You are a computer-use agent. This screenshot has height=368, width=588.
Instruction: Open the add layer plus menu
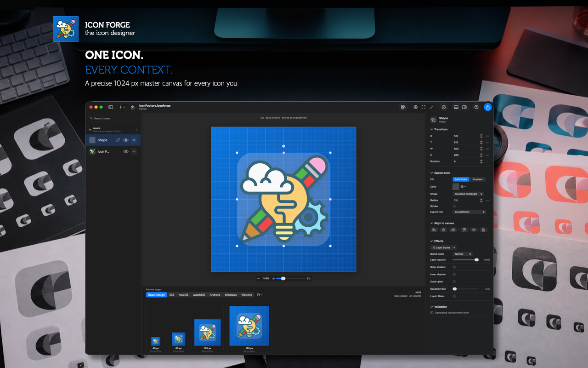click(122, 107)
